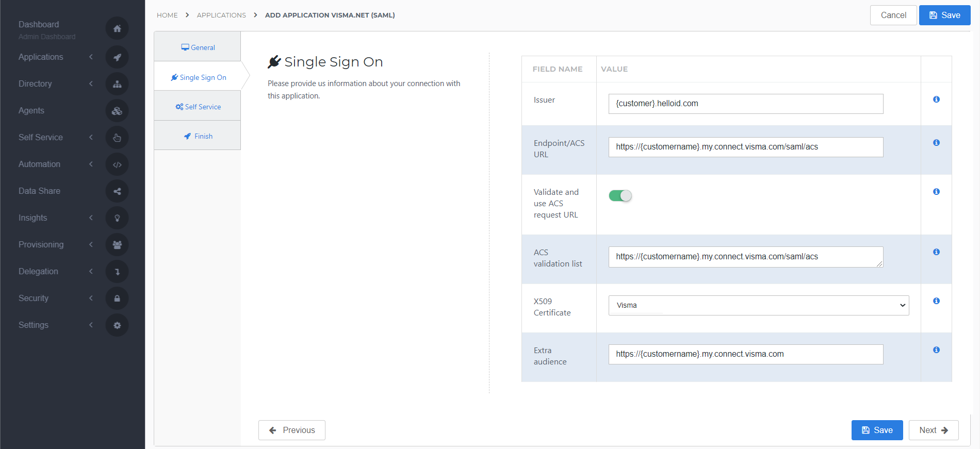Go to HOME breadcrumb link
This screenshot has height=449, width=980.
pyautogui.click(x=167, y=15)
